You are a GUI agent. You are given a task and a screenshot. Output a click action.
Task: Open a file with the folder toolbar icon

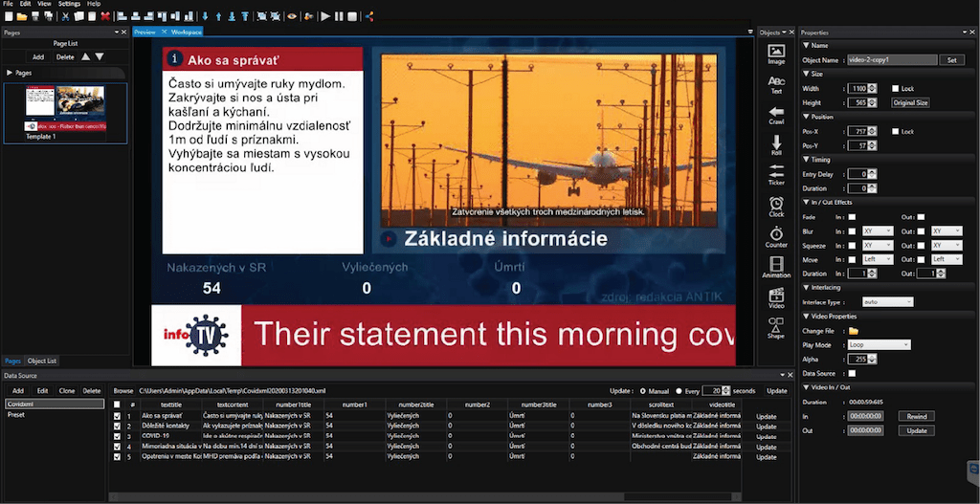click(22, 16)
